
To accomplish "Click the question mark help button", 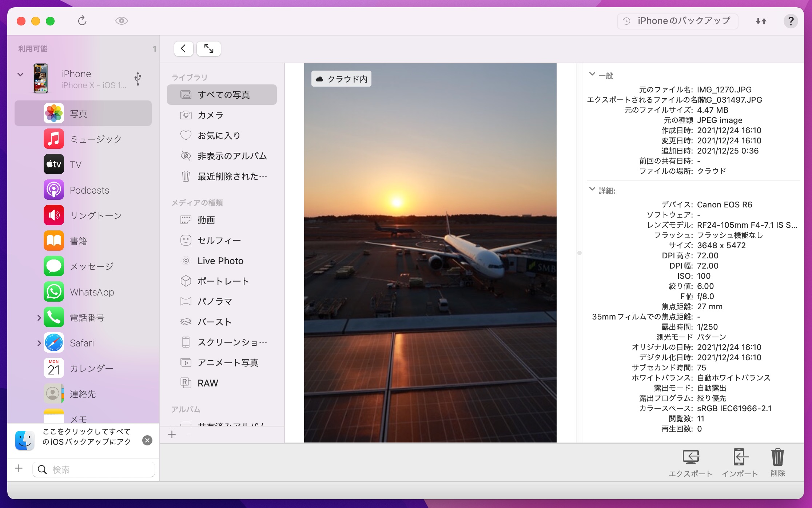I will click(791, 21).
